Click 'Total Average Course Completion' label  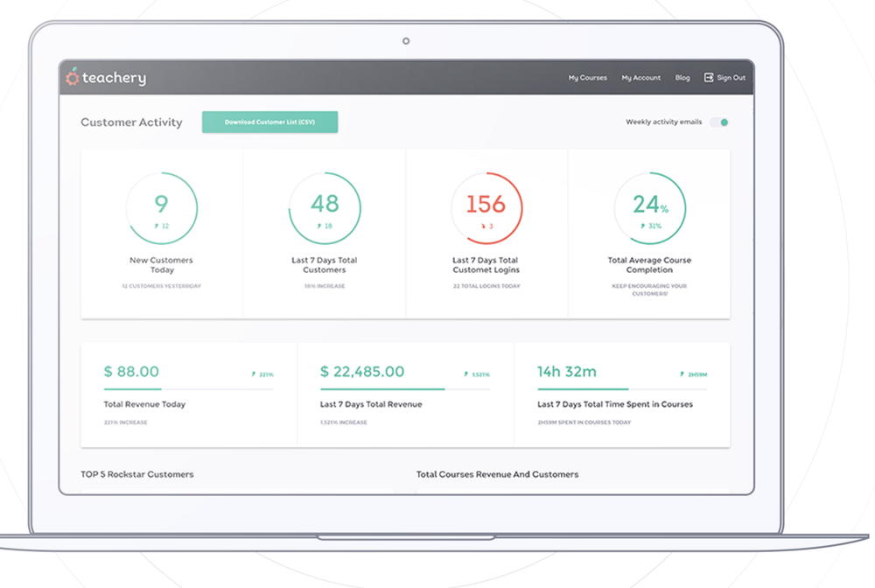coord(649,265)
